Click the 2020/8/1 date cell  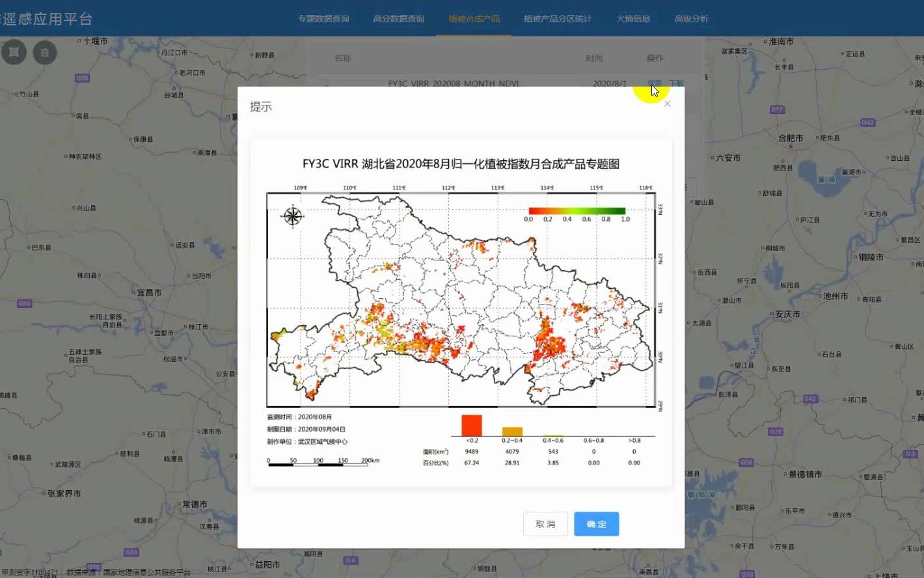(x=610, y=84)
